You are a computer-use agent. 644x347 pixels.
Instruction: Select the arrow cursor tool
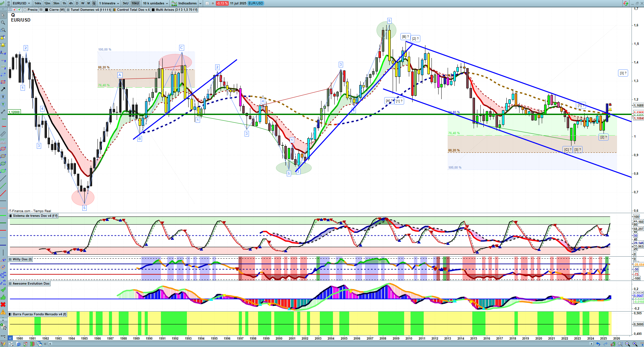coord(3,15)
